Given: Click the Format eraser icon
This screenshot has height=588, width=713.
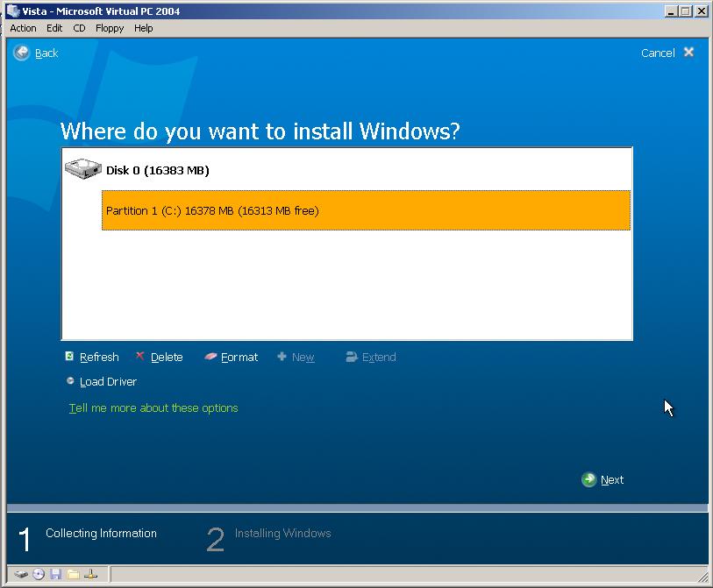Looking at the screenshot, I should click(210, 357).
